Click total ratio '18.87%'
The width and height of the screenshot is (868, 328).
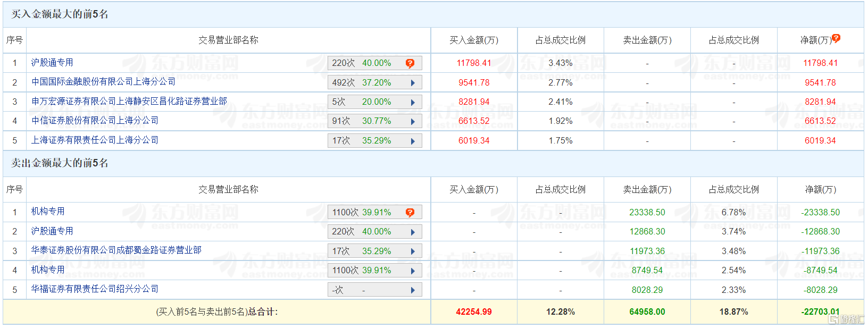click(x=734, y=312)
